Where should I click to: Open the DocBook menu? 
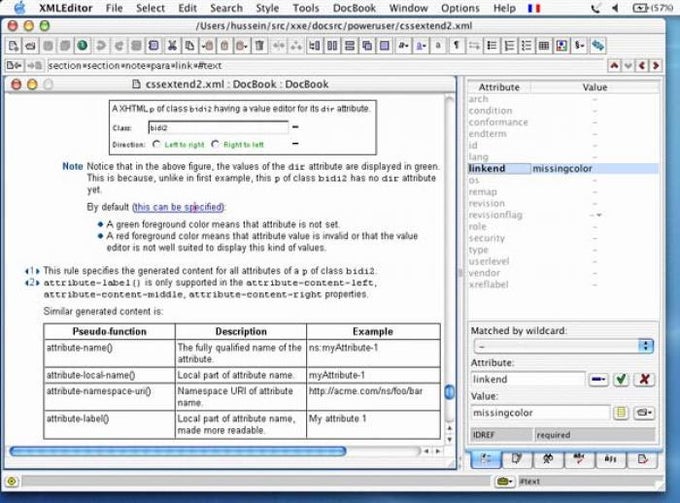pyautogui.click(x=354, y=8)
